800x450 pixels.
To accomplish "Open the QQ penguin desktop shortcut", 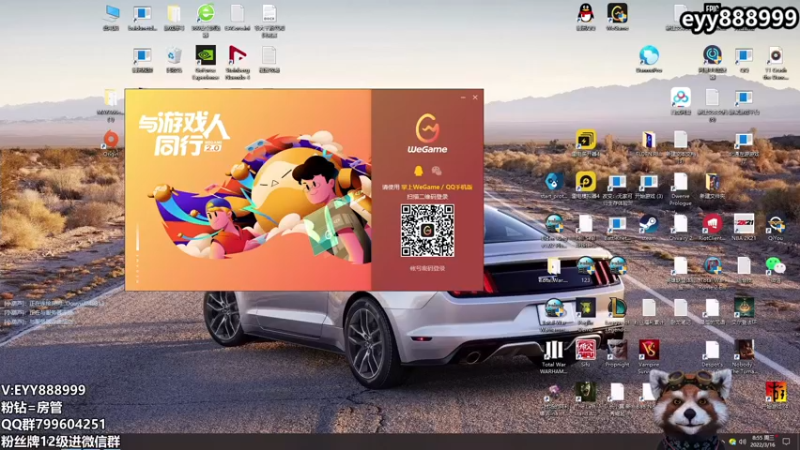I will 586,16.
